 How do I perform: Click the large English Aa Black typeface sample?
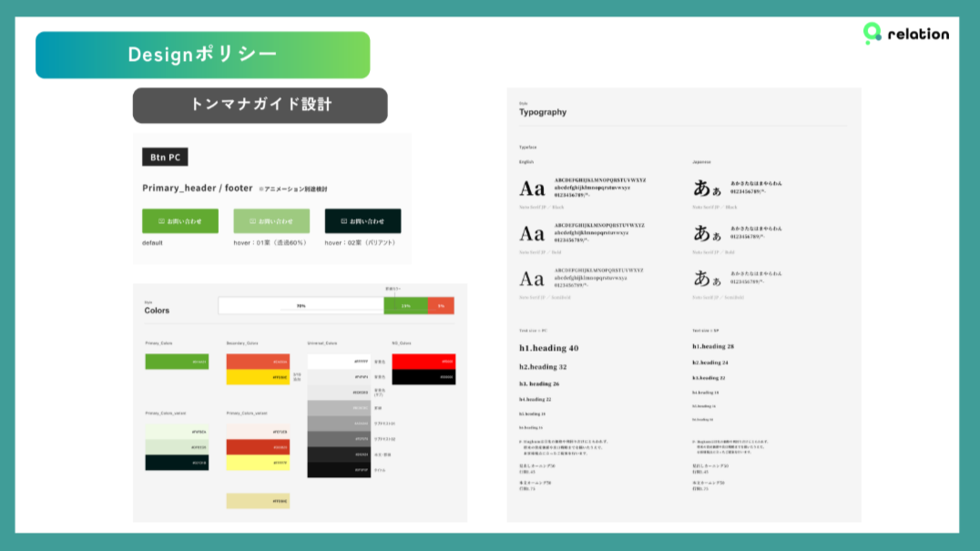coord(532,189)
